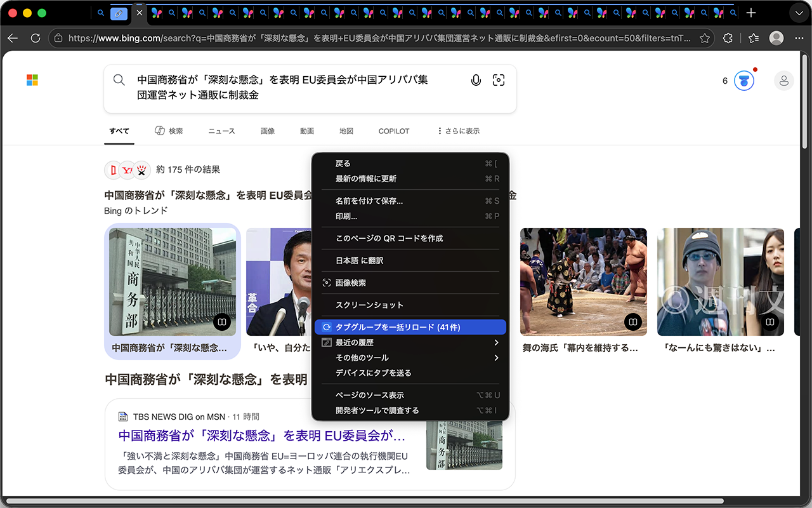812x508 pixels.
Task: Click the magnifier icon in the Bing search box
Action: (x=119, y=80)
